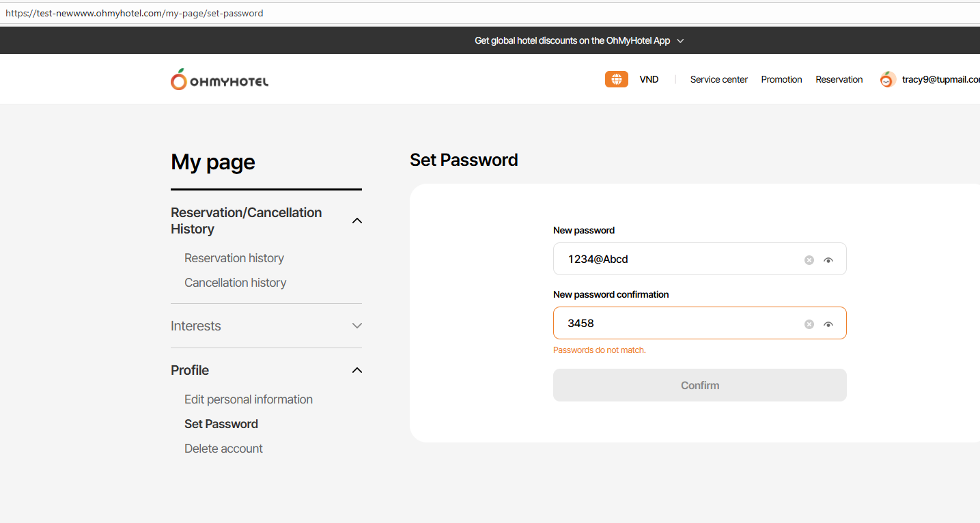
Task: Toggle visibility of password confirmation
Action: tap(828, 324)
